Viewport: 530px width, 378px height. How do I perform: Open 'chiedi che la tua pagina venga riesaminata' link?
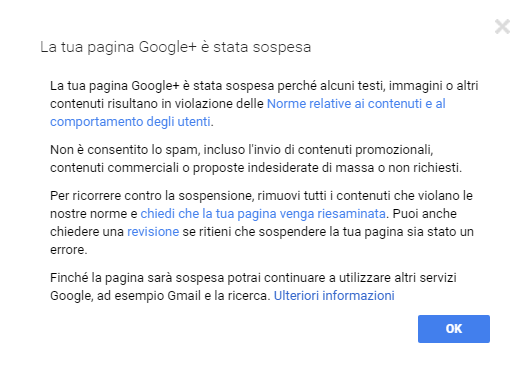[x=263, y=214]
